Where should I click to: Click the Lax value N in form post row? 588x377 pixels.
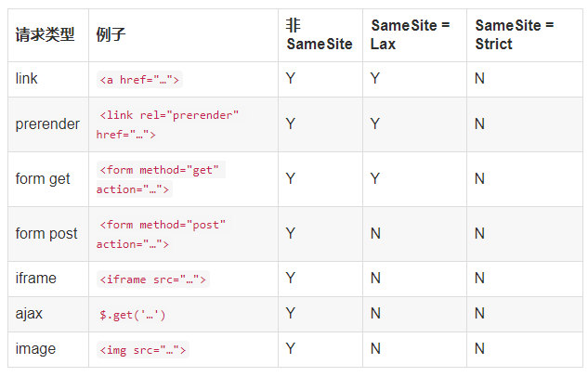click(x=375, y=233)
